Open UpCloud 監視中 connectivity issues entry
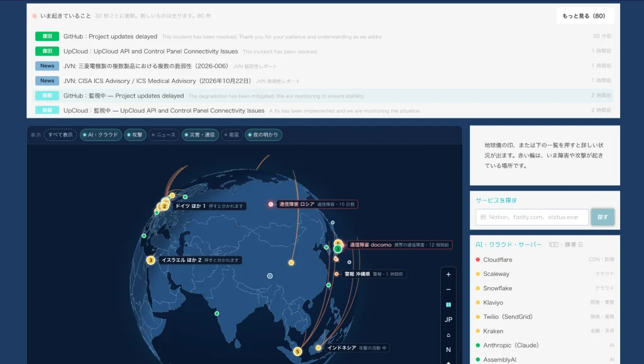This screenshot has height=364, width=644. [x=323, y=111]
